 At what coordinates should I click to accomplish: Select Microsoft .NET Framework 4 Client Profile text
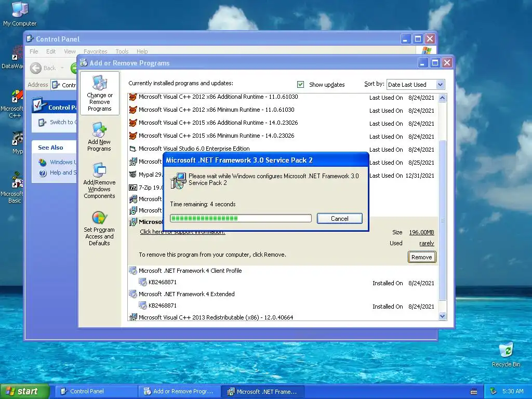click(x=190, y=271)
